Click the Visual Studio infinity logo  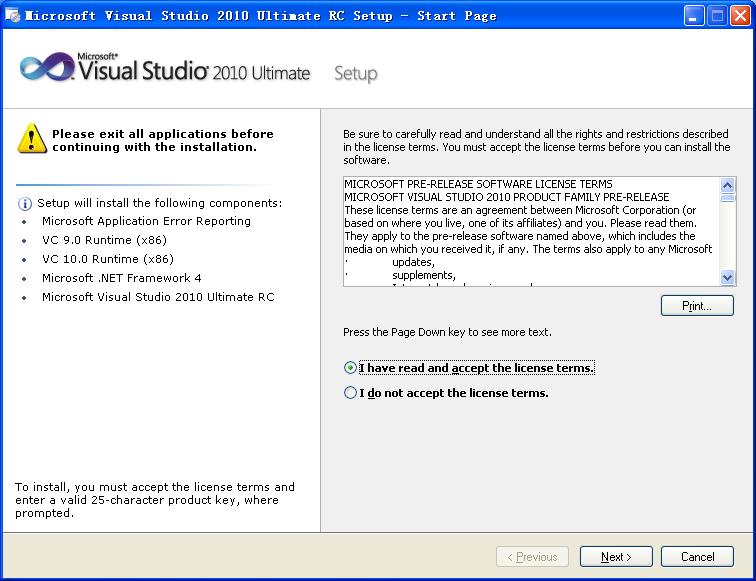[47, 68]
